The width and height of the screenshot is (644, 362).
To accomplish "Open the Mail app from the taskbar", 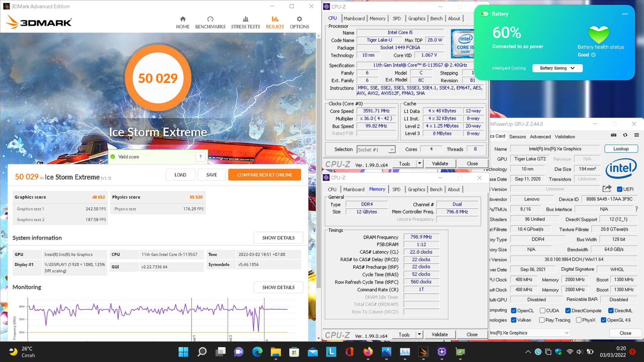I will point(313,352).
